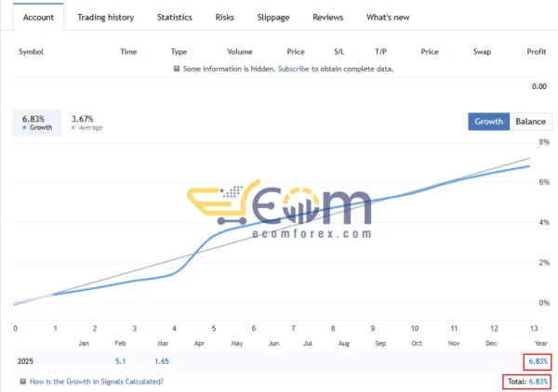This screenshot has width=558, height=392.
Task: Go to the What's new tab
Action: coord(389,17)
